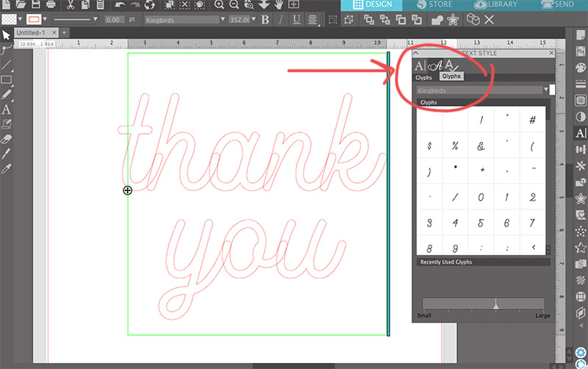
Task: Click the glyph size slider
Action: click(484, 304)
